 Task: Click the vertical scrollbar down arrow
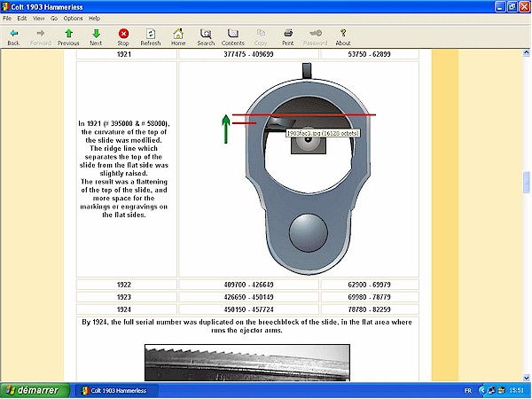pyautogui.click(x=526, y=378)
